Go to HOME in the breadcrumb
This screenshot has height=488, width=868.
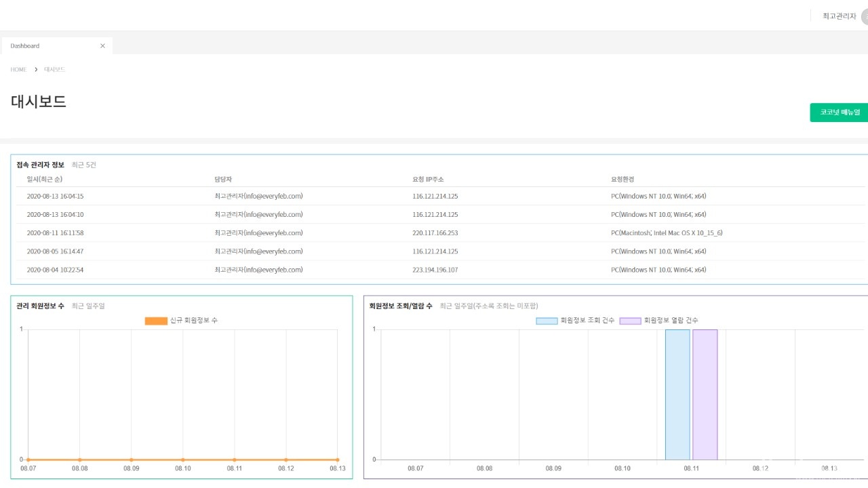[18, 70]
